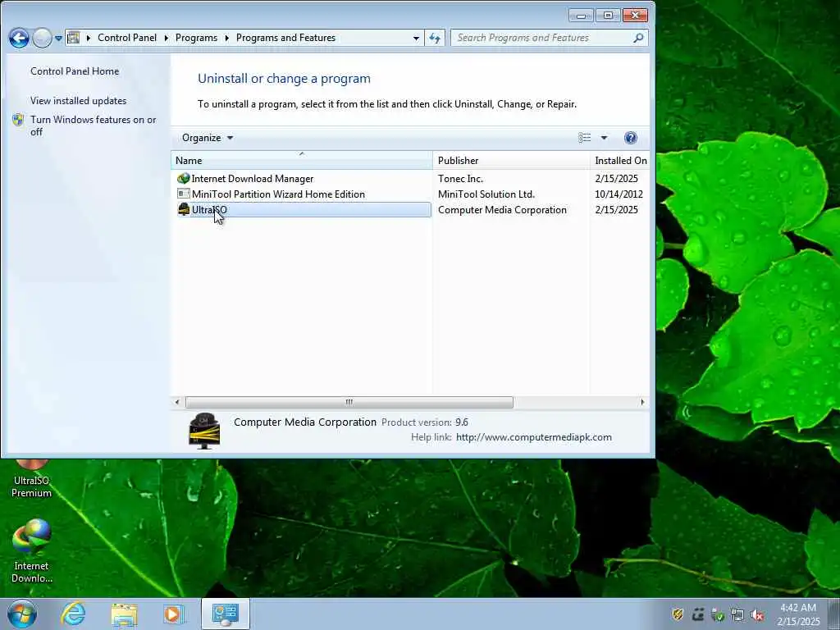Click the 10/14/2012 install date

click(x=619, y=194)
